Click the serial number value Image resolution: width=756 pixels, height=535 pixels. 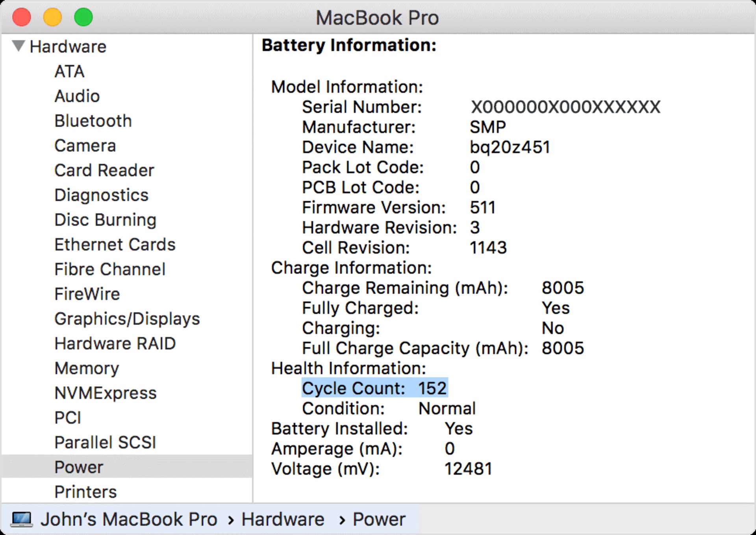[565, 107]
